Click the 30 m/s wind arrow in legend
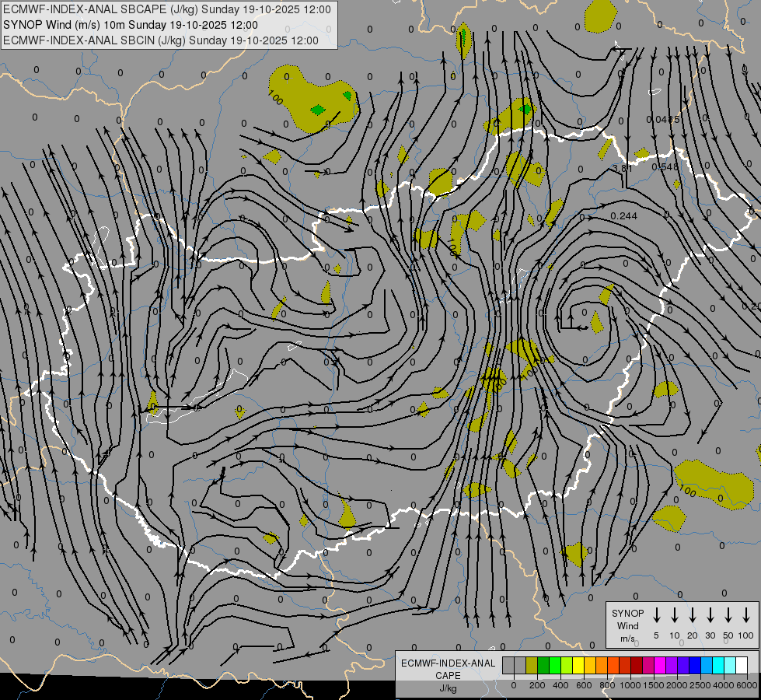Screen dimensions: 761x700 [x=710, y=615]
